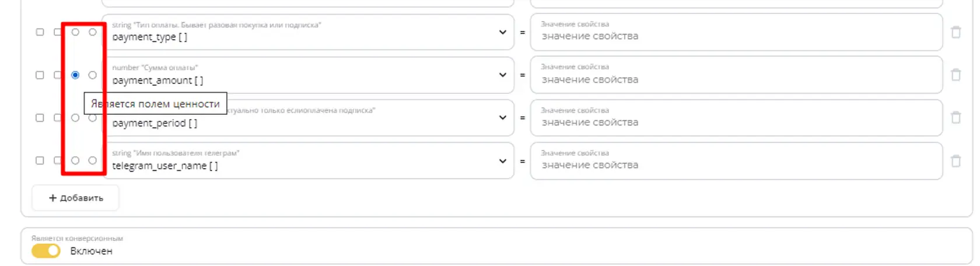
Task: Select second radio button of payment_amount row
Action: [93, 75]
